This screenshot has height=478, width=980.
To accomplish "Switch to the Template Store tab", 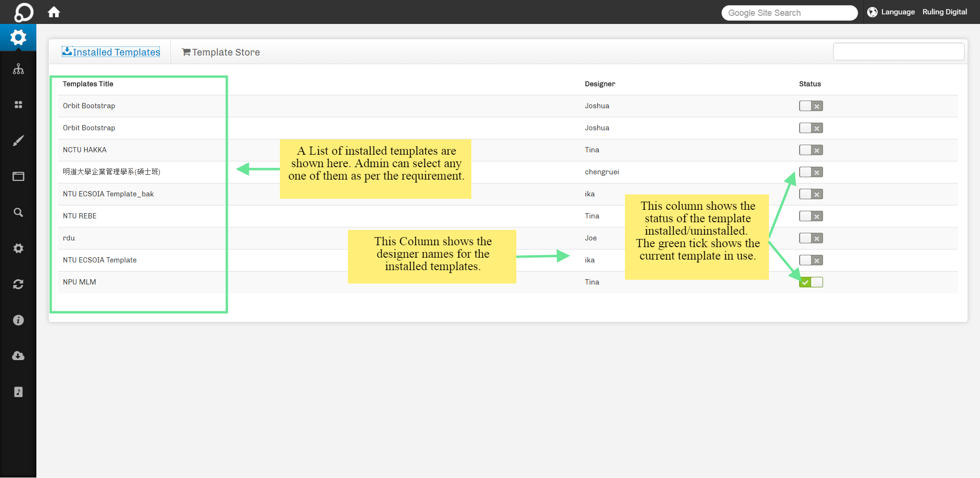I will [x=221, y=52].
